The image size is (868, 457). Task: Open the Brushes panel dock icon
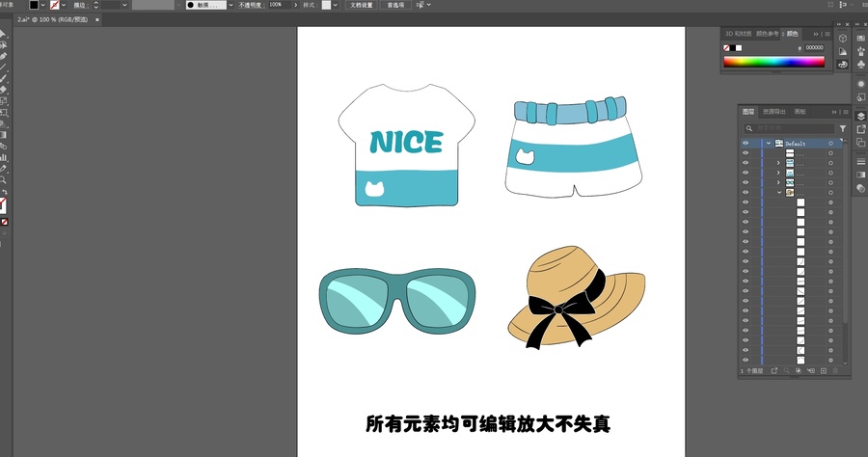tap(861, 51)
